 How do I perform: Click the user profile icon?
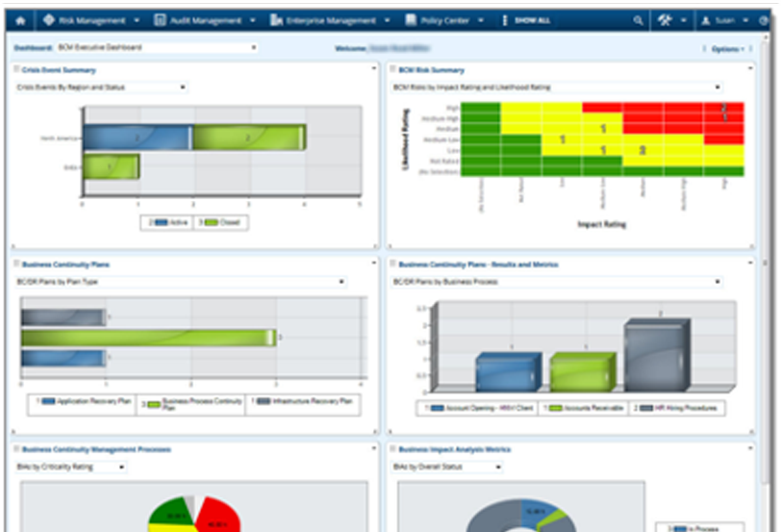(705, 20)
